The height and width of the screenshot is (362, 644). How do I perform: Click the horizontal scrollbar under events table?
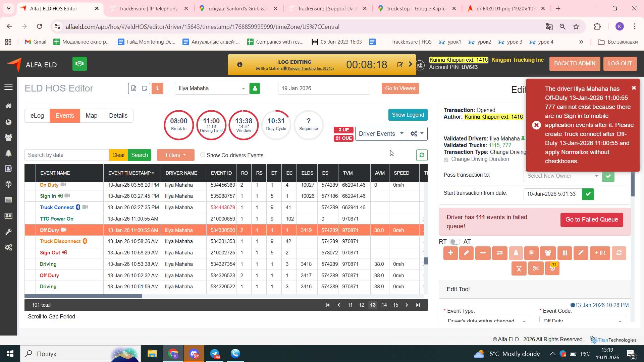83,296
